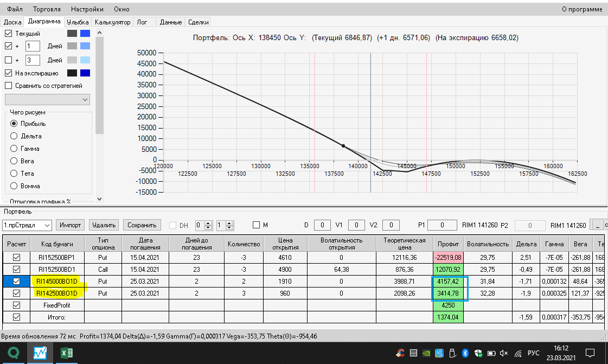The image size is (608, 364).
Task: Toggle checkbox for RI145000BO1D row
Action: tap(16, 282)
